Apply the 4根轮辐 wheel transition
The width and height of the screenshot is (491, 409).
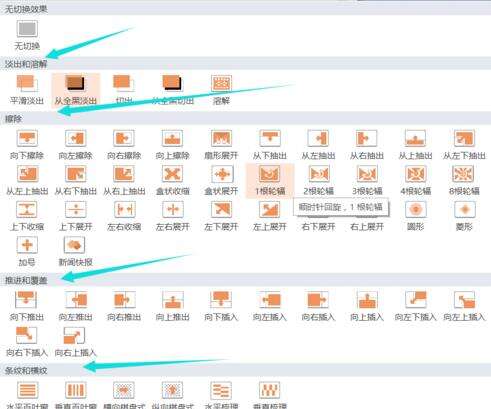pyautogui.click(x=416, y=181)
